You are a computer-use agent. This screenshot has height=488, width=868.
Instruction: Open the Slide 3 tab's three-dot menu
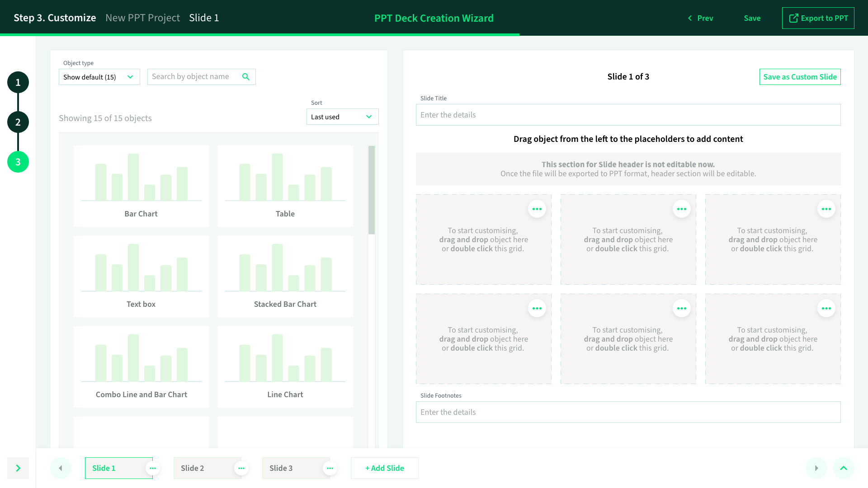point(330,468)
